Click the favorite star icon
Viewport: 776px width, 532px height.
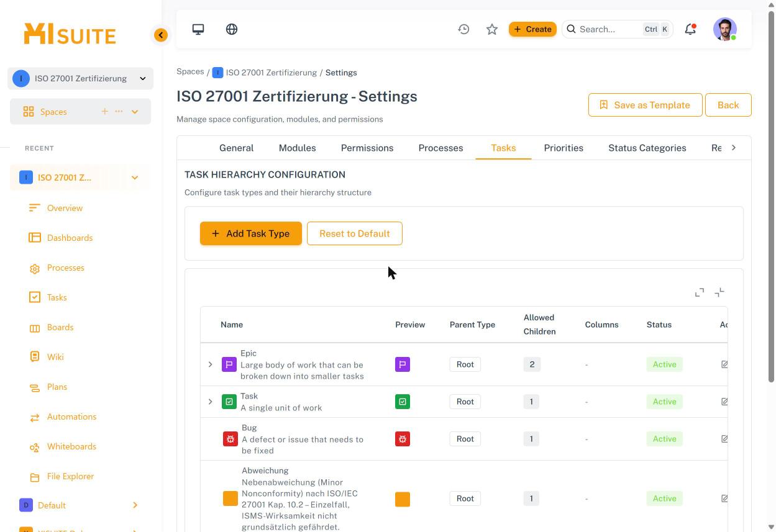[x=492, y=29]
